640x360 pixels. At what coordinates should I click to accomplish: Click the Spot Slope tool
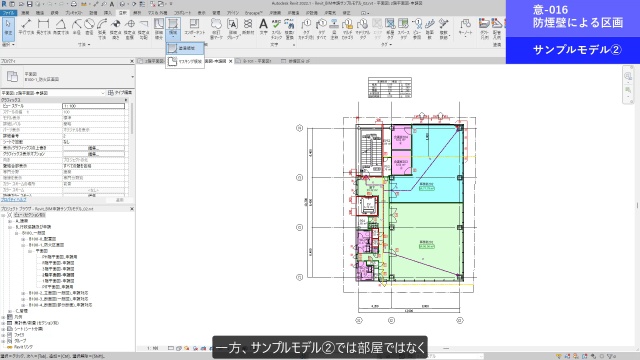coord(143,29)
